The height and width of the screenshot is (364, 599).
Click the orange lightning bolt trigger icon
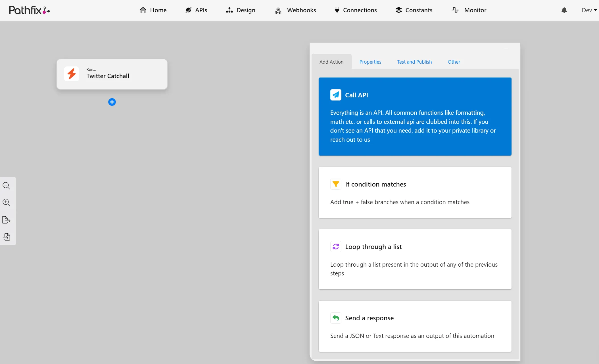(x=72, y=74)
